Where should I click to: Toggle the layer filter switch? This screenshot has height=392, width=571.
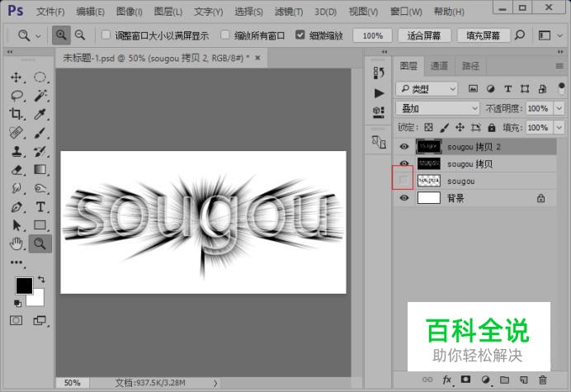561,88
